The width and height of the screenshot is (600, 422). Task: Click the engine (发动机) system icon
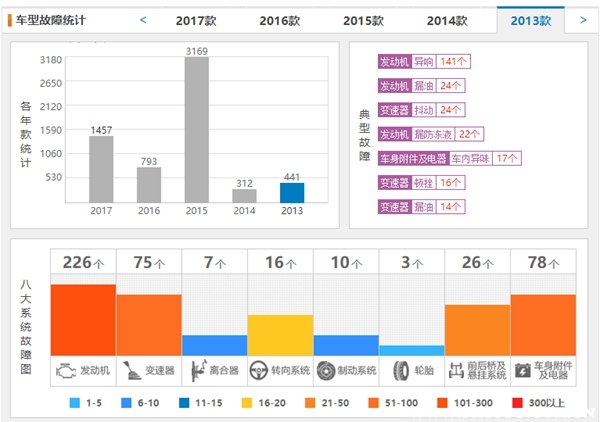[67, 369]
